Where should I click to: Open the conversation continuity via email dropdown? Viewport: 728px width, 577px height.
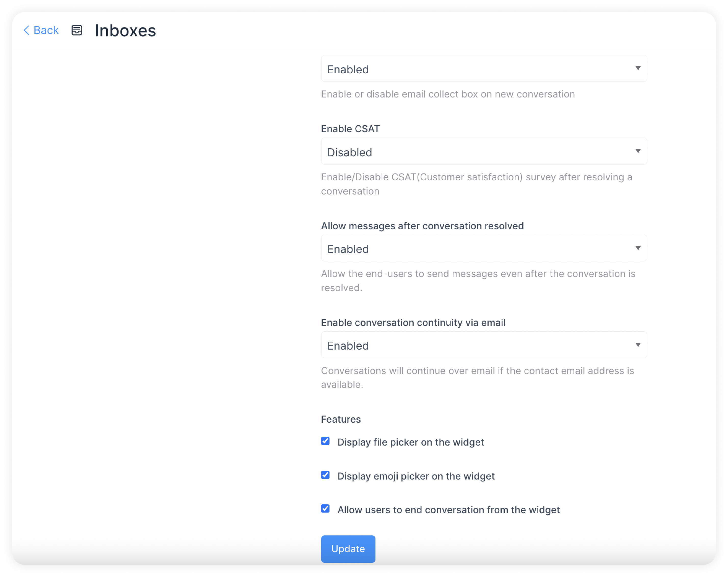[484, 345]
